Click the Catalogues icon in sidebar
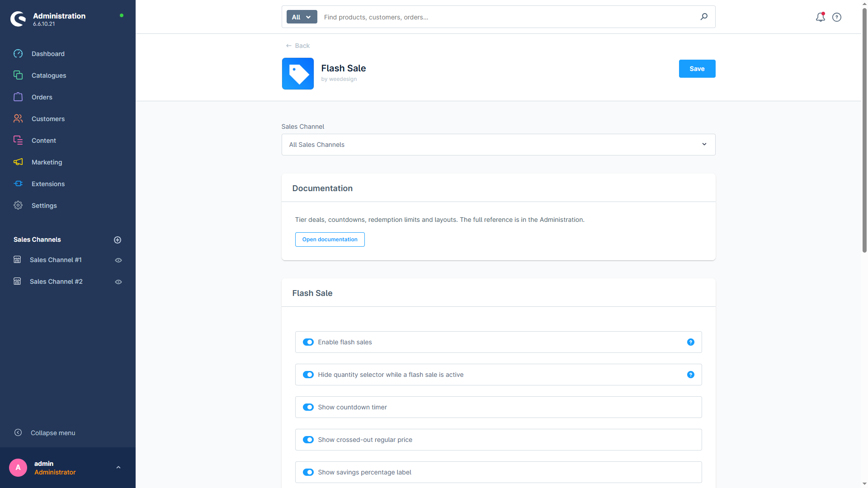 pos(18,75)
